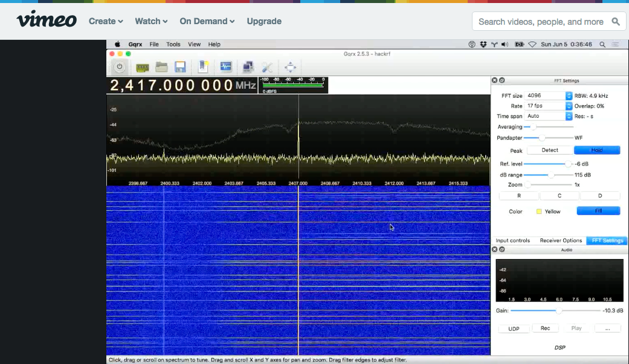
Task: Click the remote control computers icon
Action: (248, 67)
